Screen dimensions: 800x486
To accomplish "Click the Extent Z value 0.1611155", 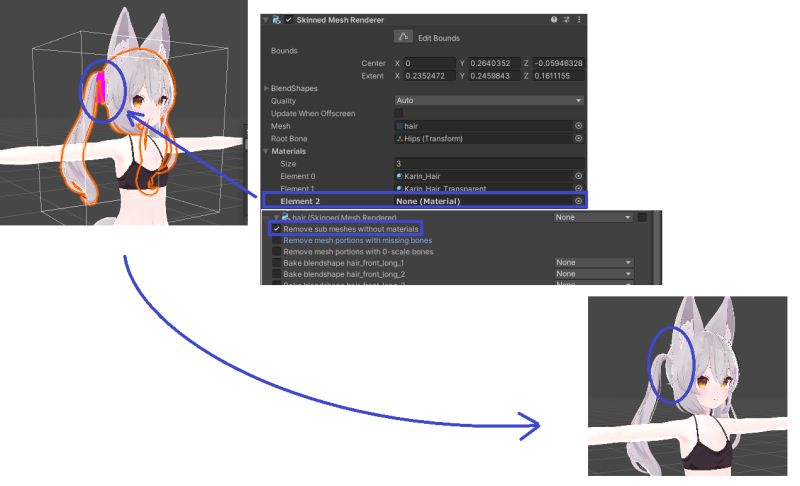I will pyautogui.click(x=558, y=76).
